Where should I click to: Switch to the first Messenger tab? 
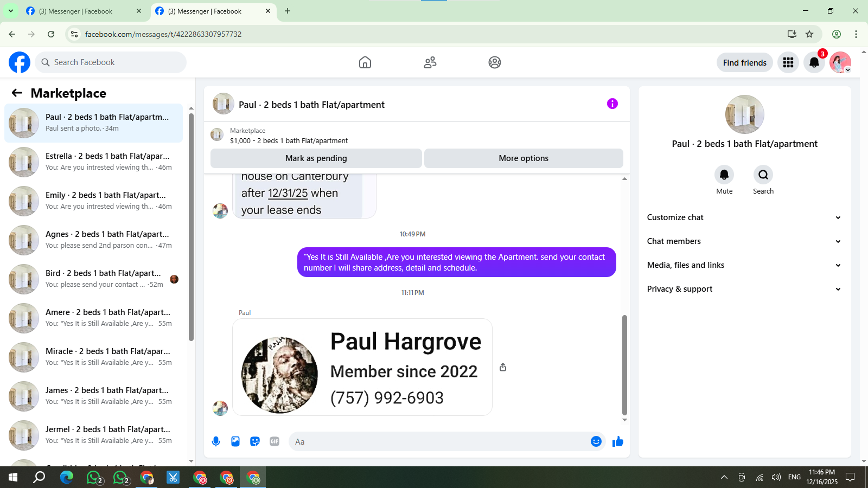[x=84, y=11]
